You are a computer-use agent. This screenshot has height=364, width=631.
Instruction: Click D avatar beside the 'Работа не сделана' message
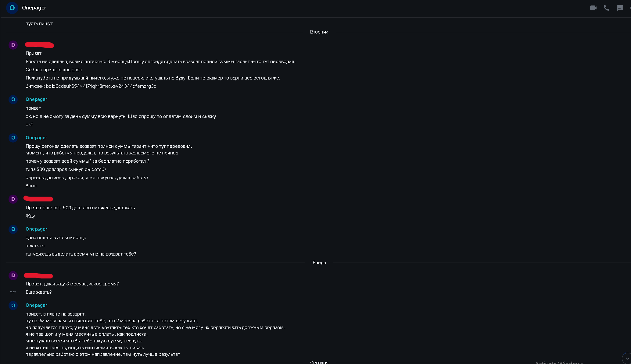13,45
